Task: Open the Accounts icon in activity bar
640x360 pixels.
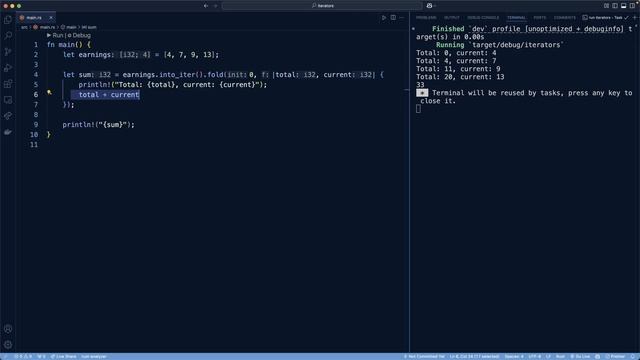Action: point(8,329)
